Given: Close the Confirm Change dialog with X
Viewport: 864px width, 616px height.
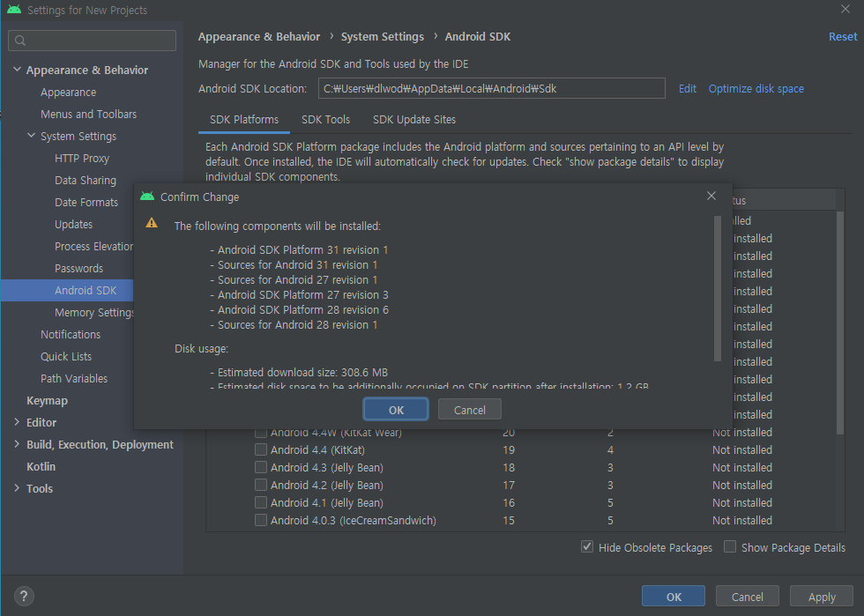Looking at the screenshot, I should (711, 196).
